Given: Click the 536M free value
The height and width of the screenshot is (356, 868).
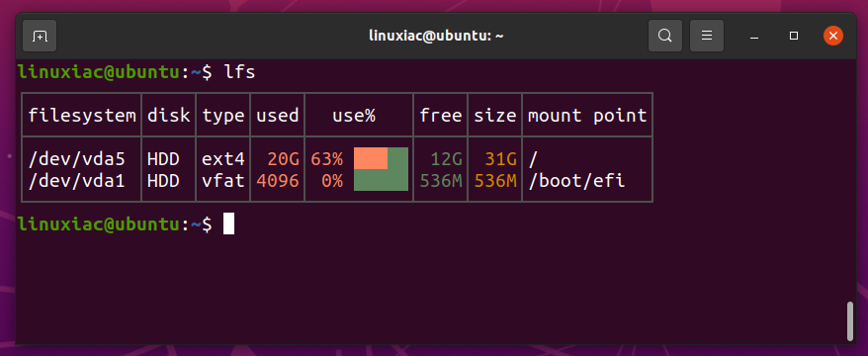Looking at the screenshot, I should click(x=441, y=181).
